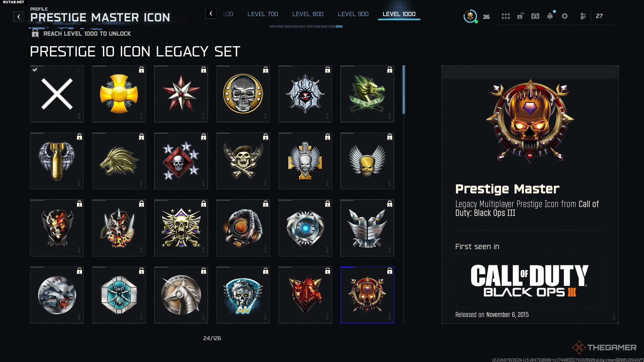Open the settings gear icon

click(565, 16)
